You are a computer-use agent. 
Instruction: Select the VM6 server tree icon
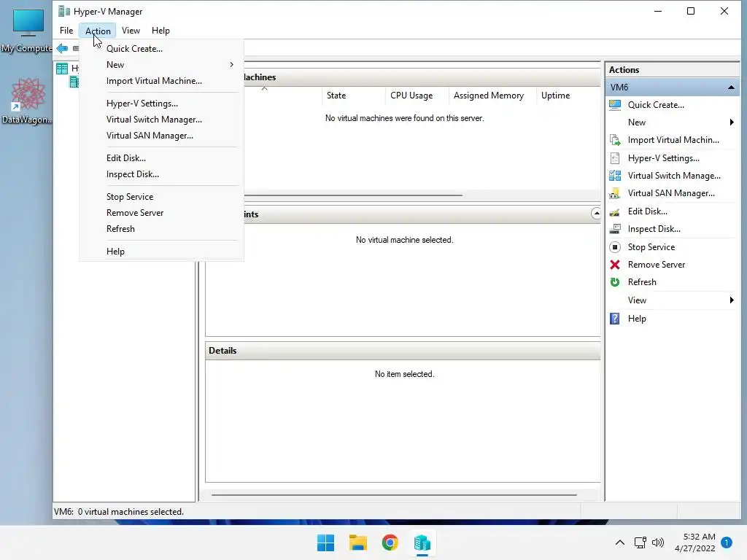click(x=74, y=82)
